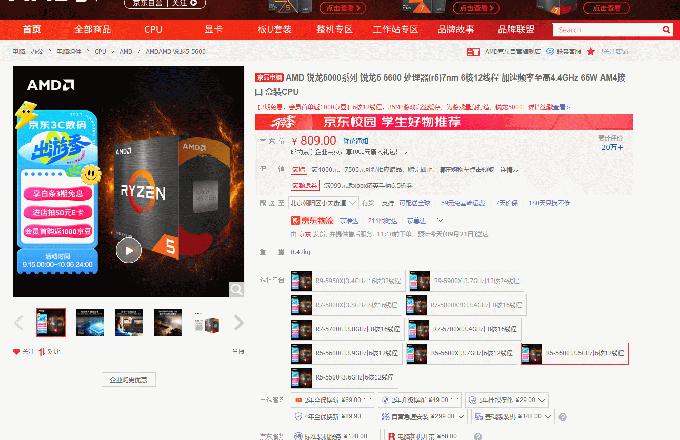Click the AMD store name link near the breadcrumb
The image size is (680, 440).
(x=512, y=52)
